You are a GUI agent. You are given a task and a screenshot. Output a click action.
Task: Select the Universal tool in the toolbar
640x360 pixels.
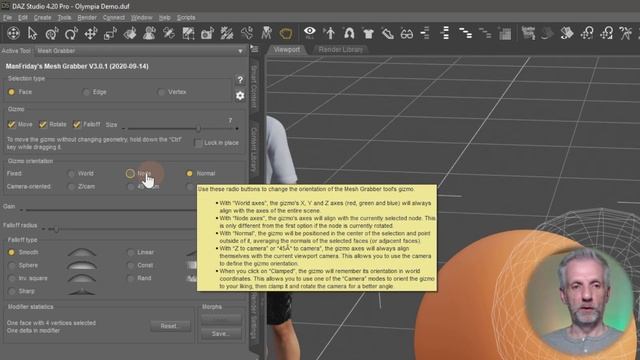13,33
